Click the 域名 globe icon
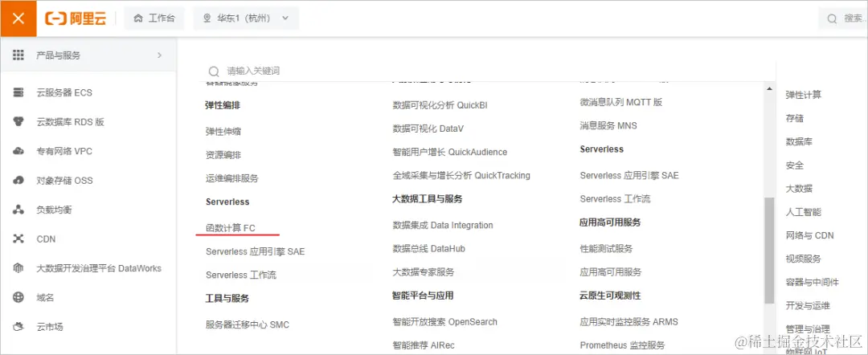The image size is (868, 355). point(18,297)
